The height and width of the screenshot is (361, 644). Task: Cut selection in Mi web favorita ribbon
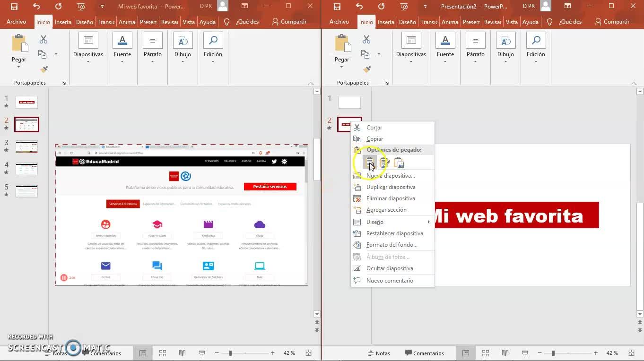[44, 40]
